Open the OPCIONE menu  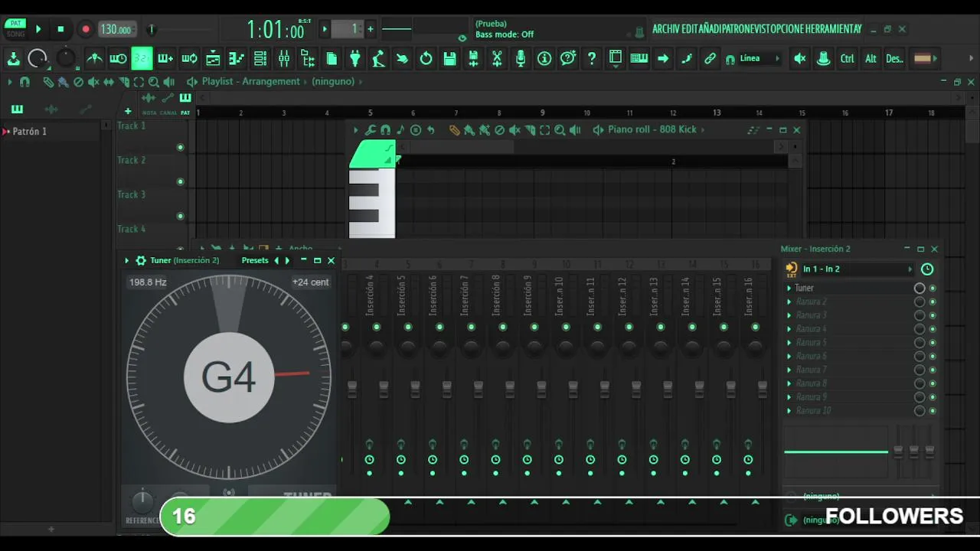[x=789, y=29]
